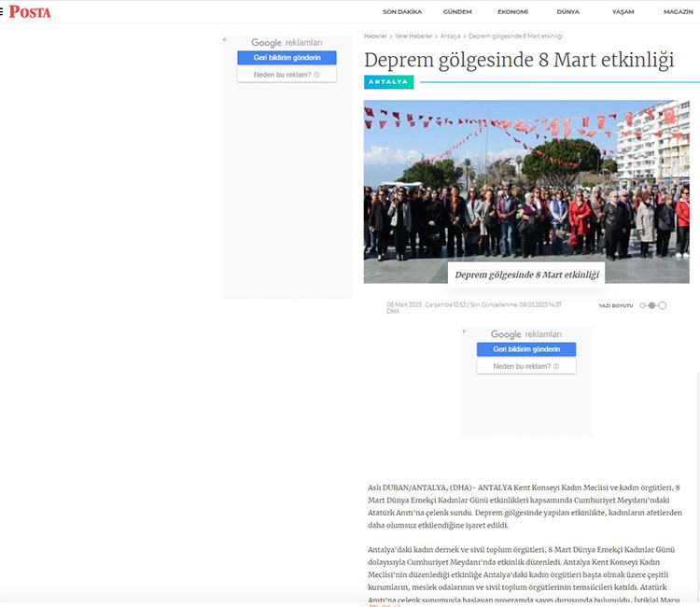This screenshot has width=700, height=607.
Task: Click the paragraph starting Antalya'daki kadın dernek
Action: (525, 575)
